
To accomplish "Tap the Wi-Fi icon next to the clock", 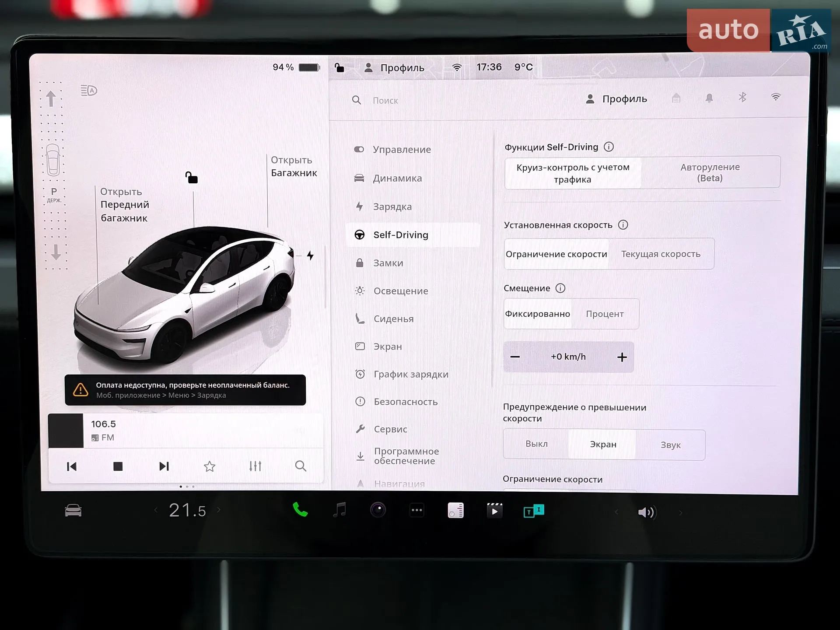I will click(457, 67).
